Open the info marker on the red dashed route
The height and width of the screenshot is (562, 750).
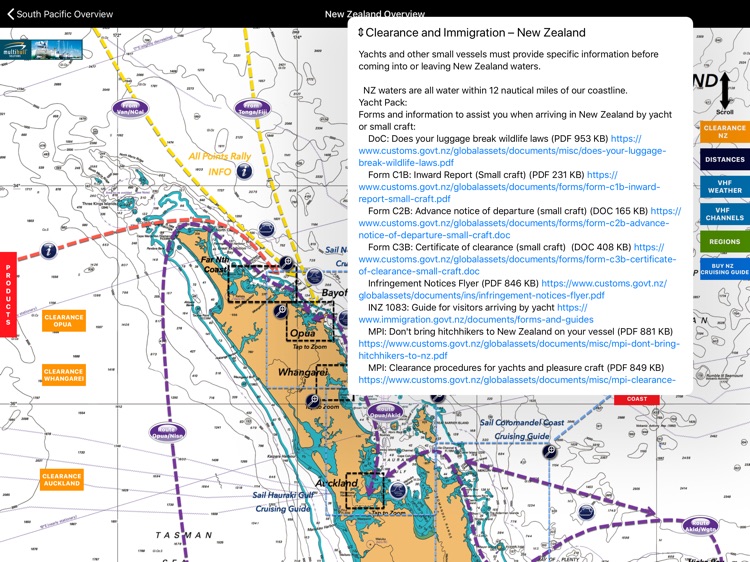click(48, 250)
